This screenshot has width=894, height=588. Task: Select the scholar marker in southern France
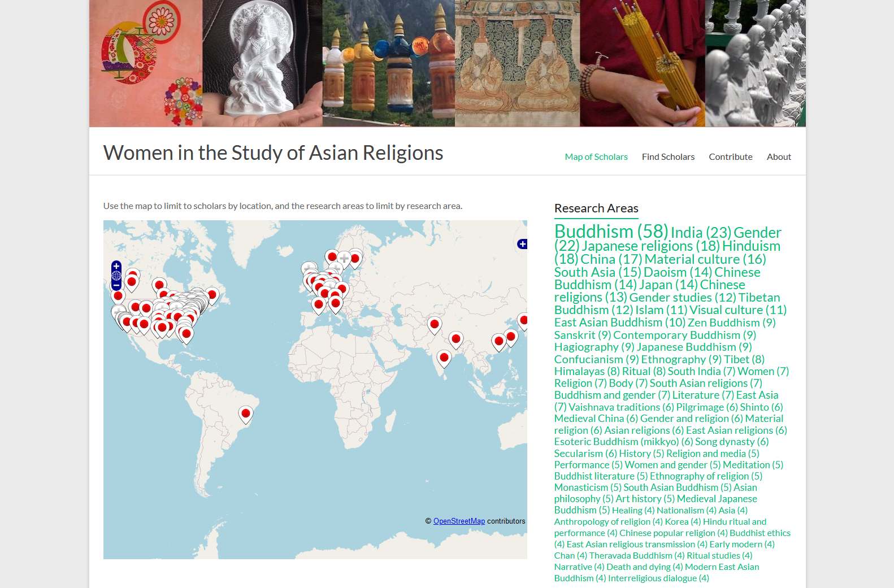point(319,306)
